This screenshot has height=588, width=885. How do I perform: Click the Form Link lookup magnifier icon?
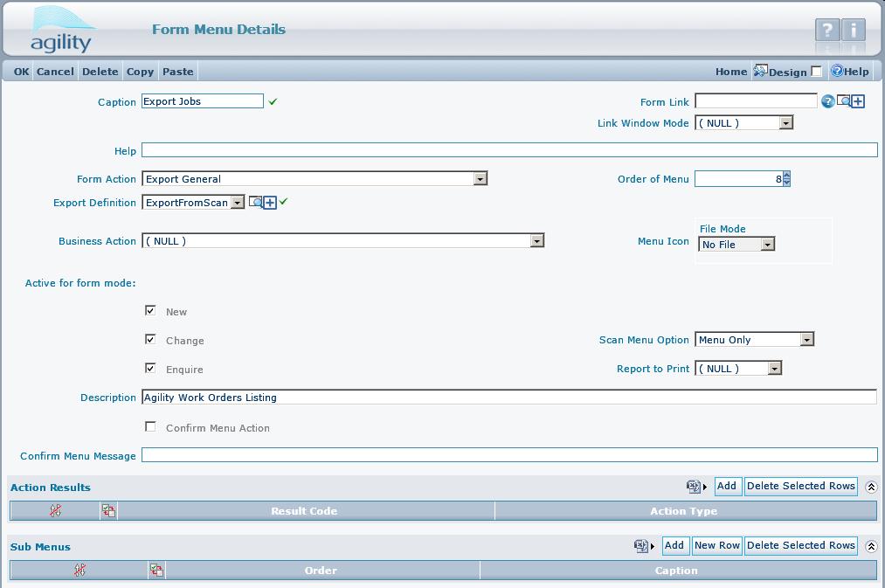[x=843, y=101]
